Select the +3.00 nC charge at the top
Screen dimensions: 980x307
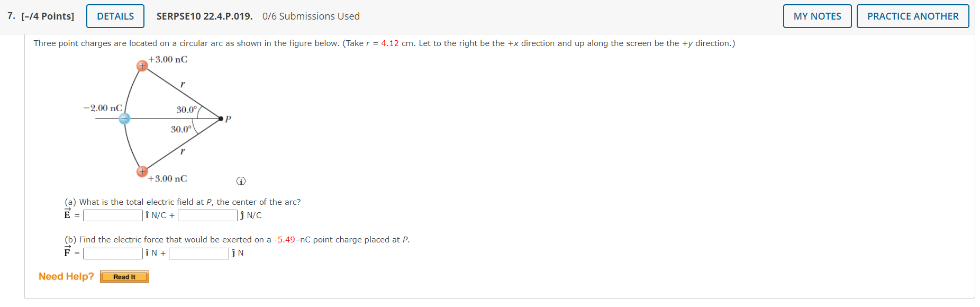(142, 66)
